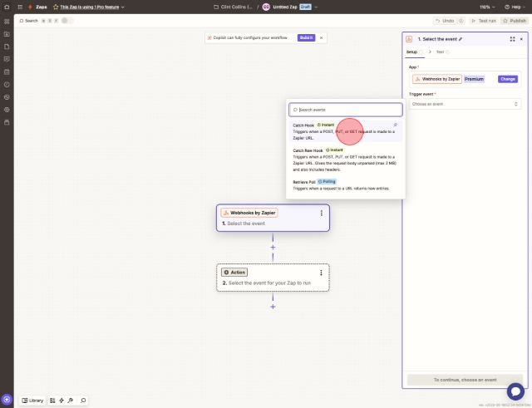Open the chat support bubble

pos(515,391)
